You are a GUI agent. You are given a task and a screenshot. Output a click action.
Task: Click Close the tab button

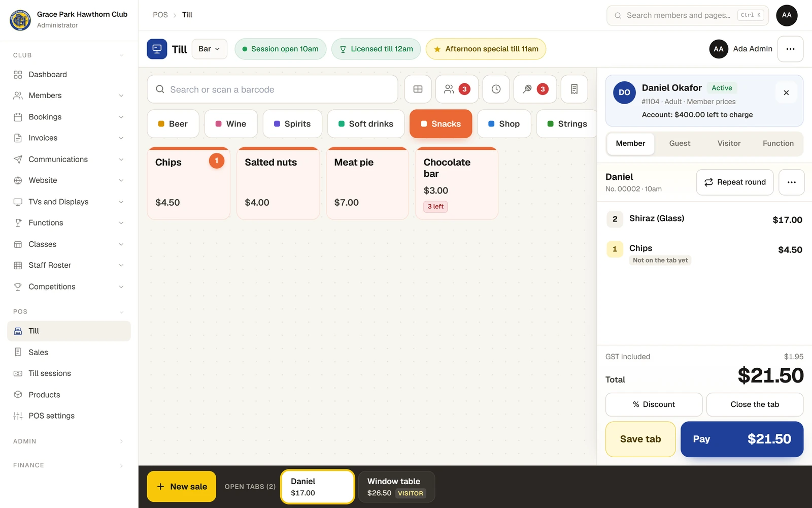[755, 405]
